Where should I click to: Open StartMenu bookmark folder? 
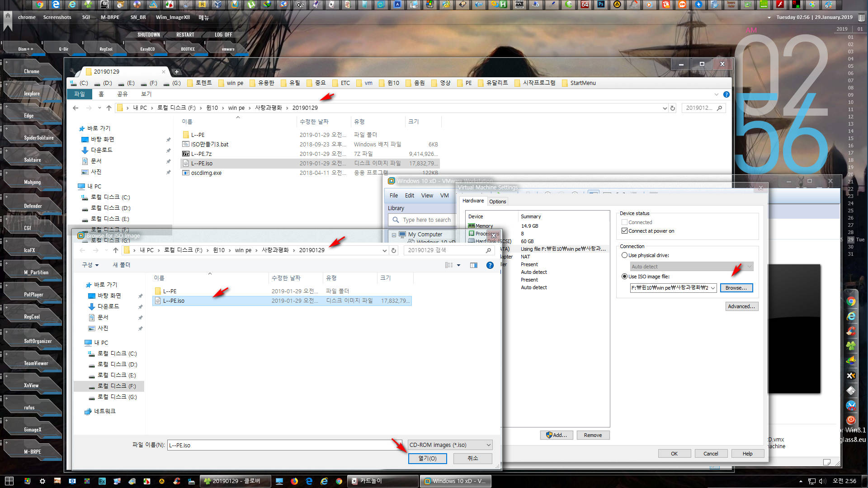click(579, 83)
